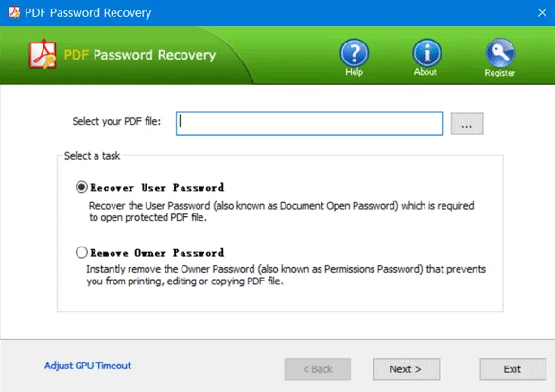Click the Register label in header
Viewport: 555px width, 392px height.
pos(500,73)
